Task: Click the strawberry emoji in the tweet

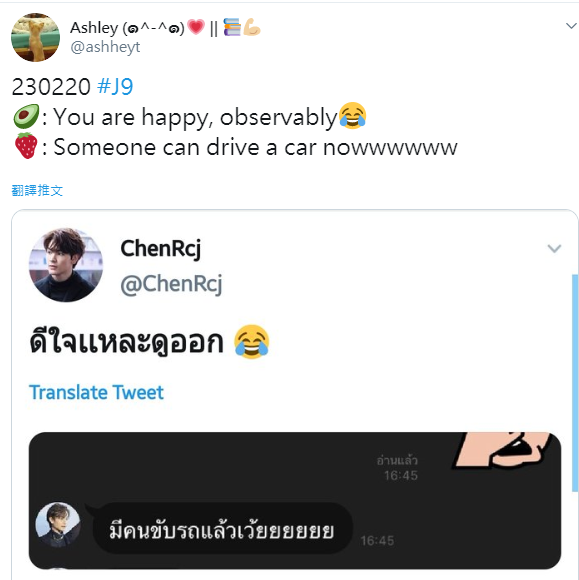Action: (26, 146)
